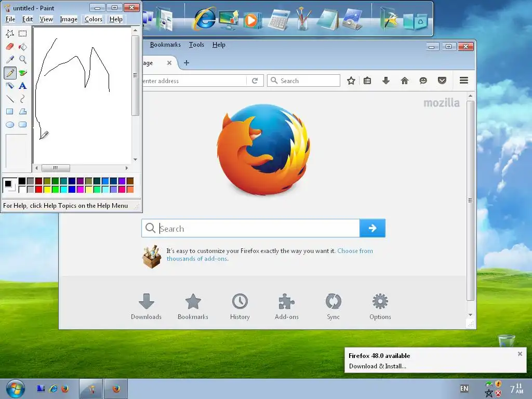Select the Rectangle shape tool
Image resolution: width=532 pixels, height=399 pixels.
pyautogui.click(x=10, y=112)
